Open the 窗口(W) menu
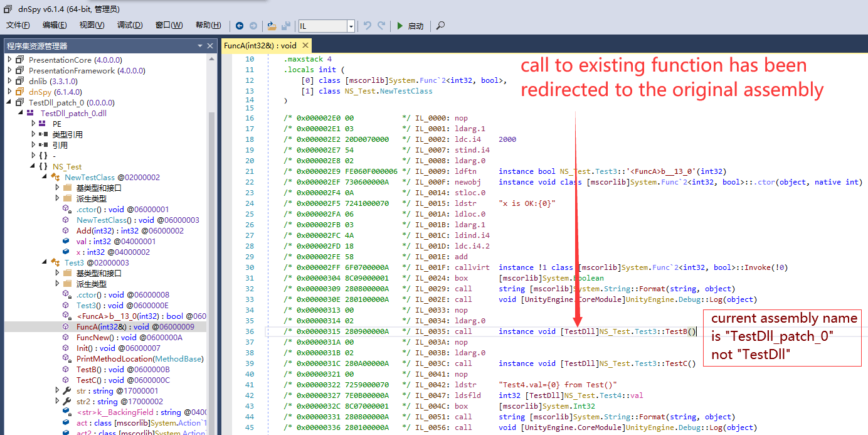868x435 pixels. [x=169, y=25]
